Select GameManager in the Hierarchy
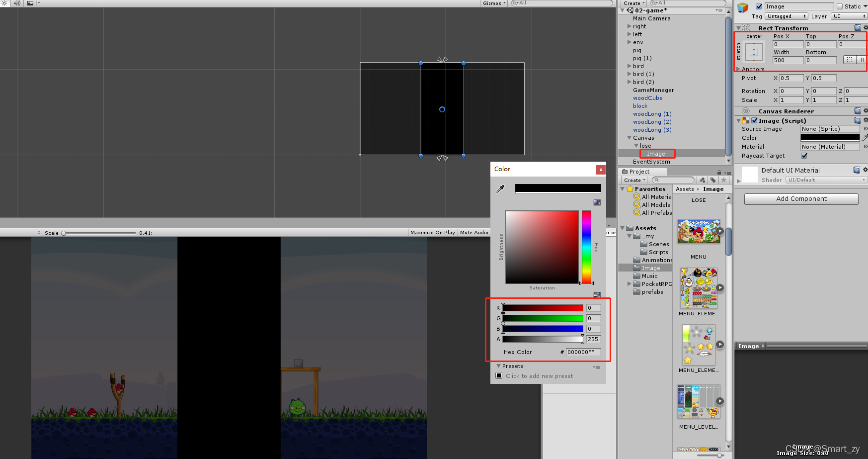This screenshot has height=459, width=868. 653,90
